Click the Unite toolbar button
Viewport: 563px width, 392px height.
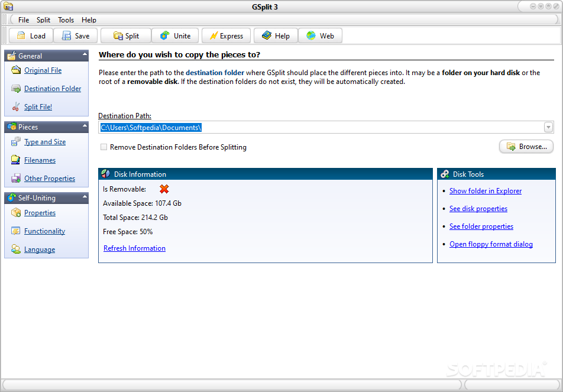click(175, 36)
